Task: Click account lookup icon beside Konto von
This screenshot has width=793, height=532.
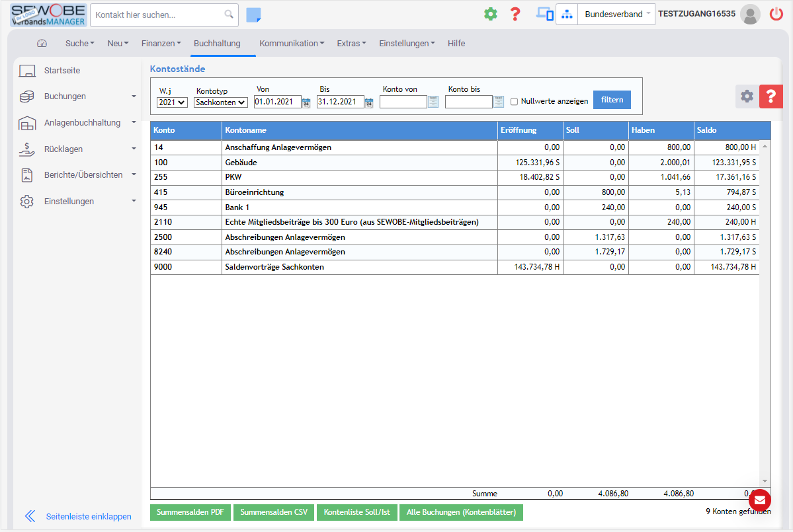Action: (433, 102)
